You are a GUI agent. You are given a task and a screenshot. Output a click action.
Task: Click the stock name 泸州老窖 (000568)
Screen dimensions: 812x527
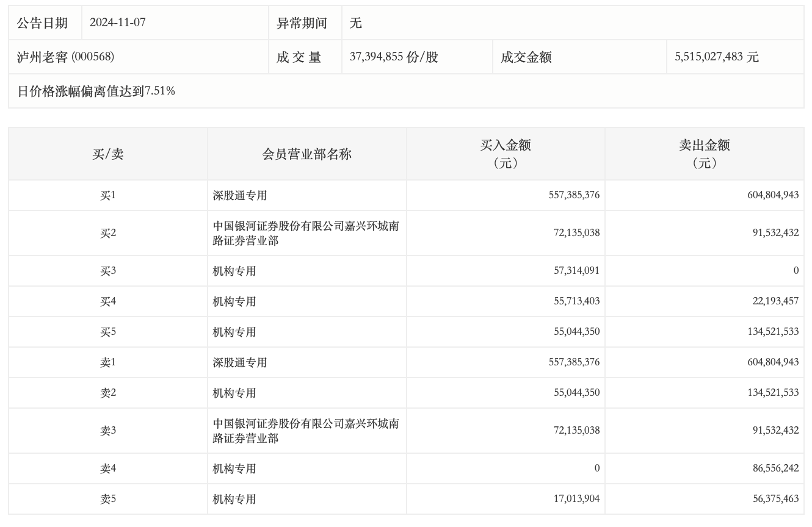[x=65, y=57]
